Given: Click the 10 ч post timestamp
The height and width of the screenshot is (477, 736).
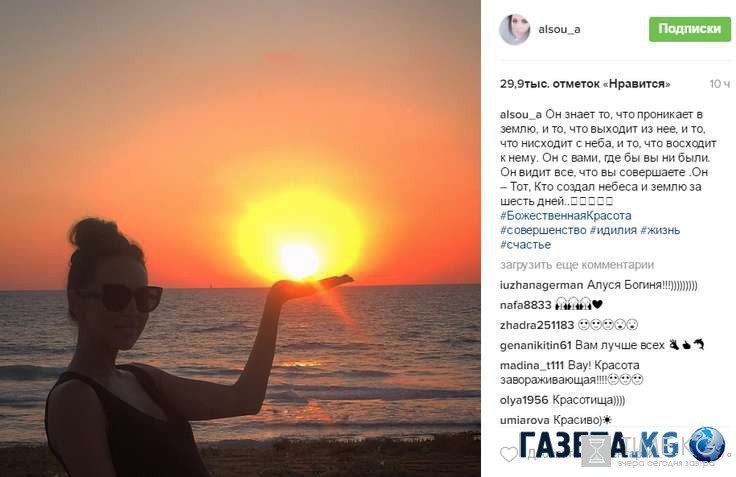Looking at the screenshot, I should [720, 84].
